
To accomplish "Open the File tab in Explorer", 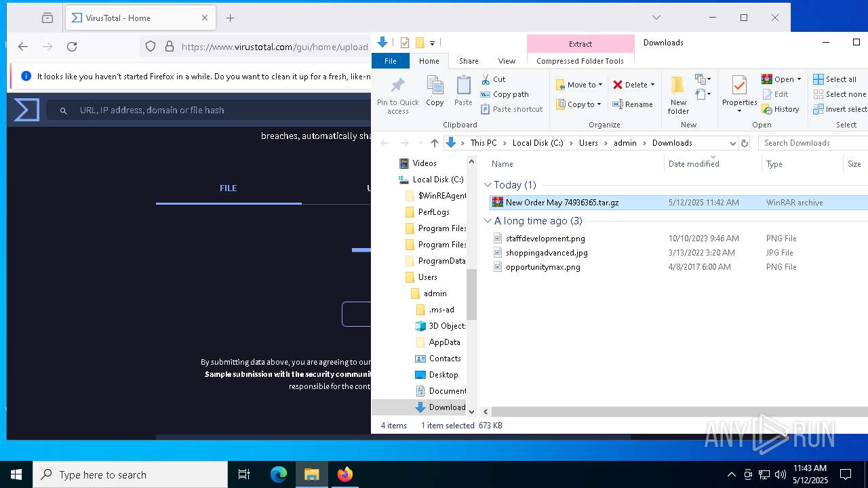I will [391, 61].
